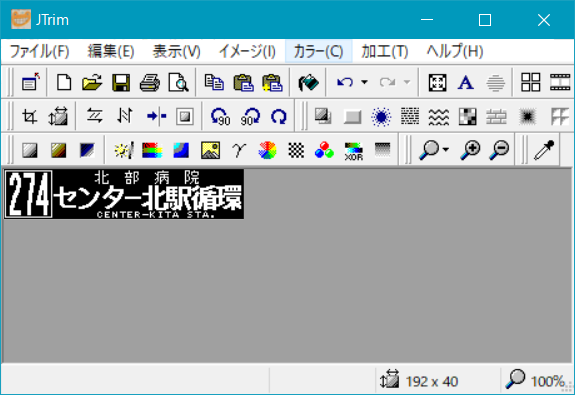Adjust brightness and contrast sun icon
Viewport: 575px width, 395px height.
click(x=124, y=150)
